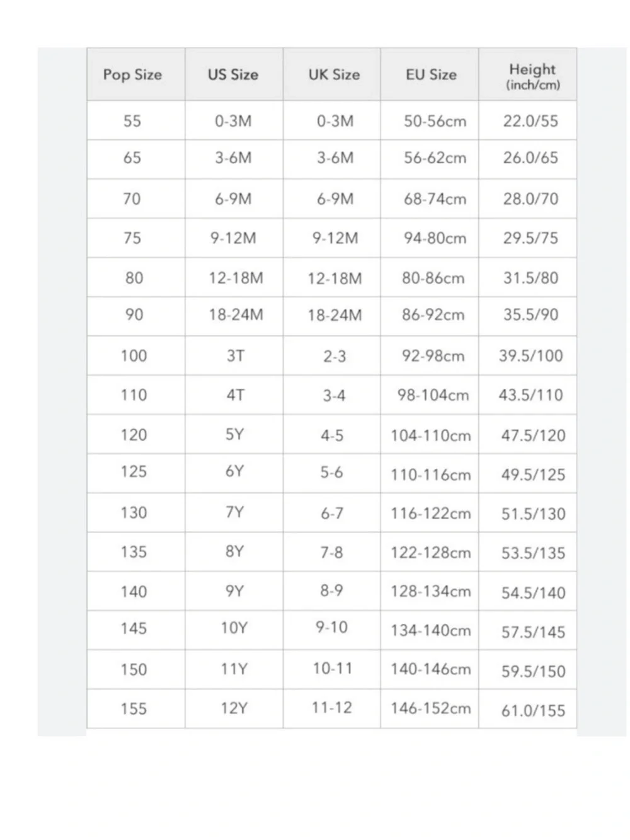Click the 6Y US Size cell
The width and height of the screenshot is (630, 840).
(x=234, y=473)
